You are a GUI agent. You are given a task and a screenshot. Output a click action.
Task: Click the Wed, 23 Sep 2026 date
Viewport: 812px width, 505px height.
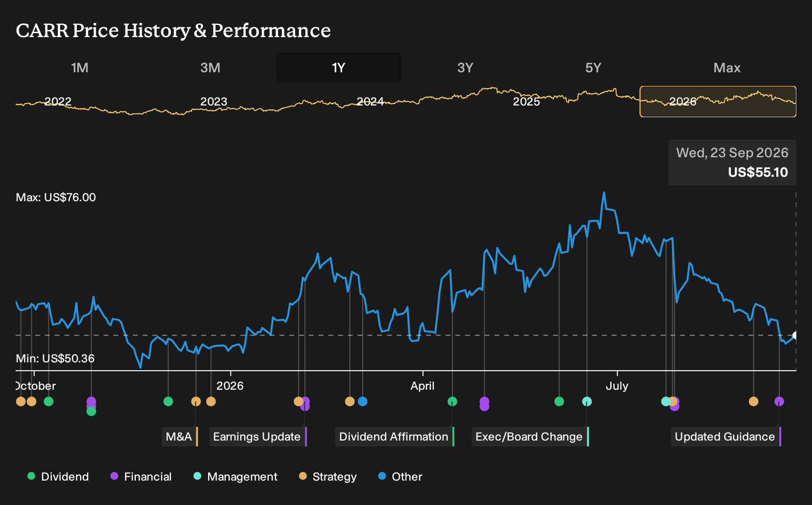pos(732,153)
